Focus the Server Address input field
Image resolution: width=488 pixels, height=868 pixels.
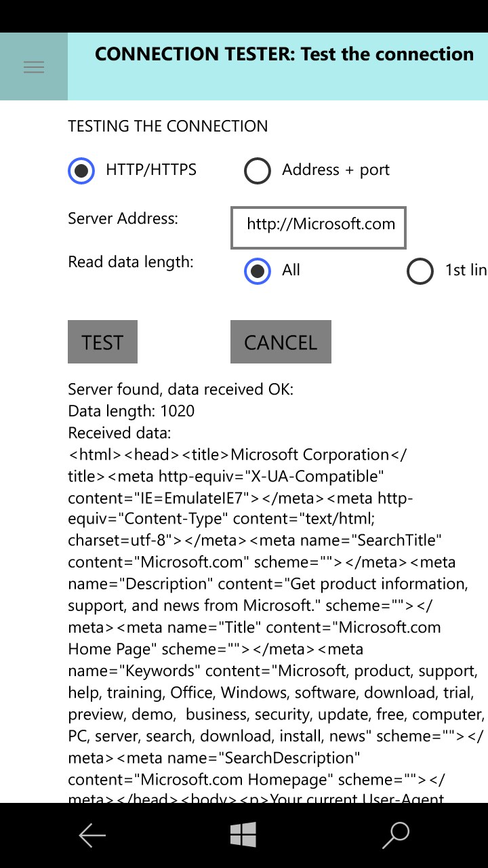[318, 227]
